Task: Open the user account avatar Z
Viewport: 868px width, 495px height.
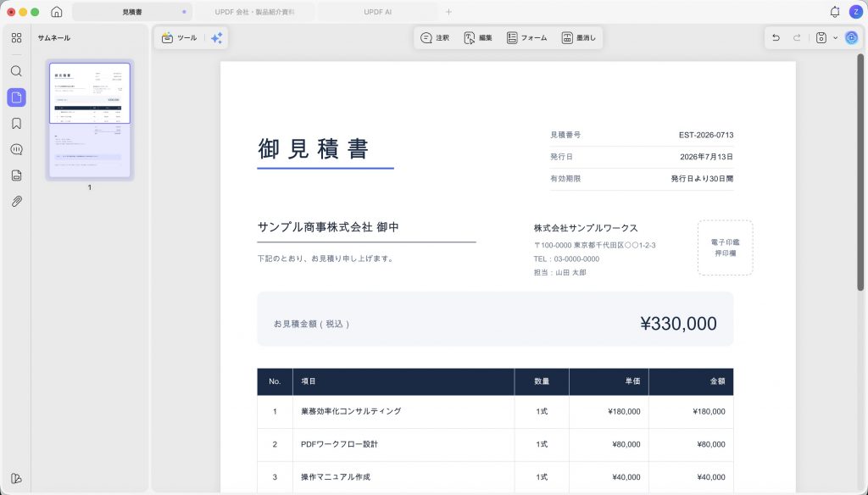Action: pos(856,12)
